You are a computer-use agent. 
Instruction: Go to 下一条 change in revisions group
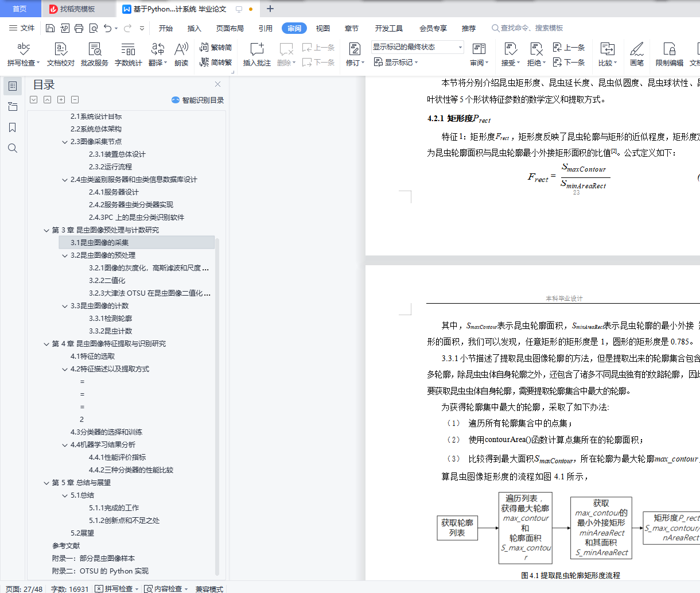[569, 62]
